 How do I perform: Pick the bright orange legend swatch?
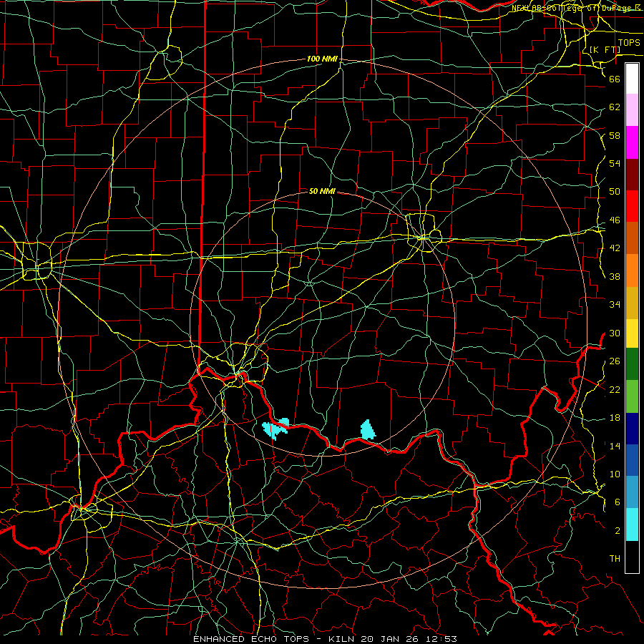pos(632,270)
